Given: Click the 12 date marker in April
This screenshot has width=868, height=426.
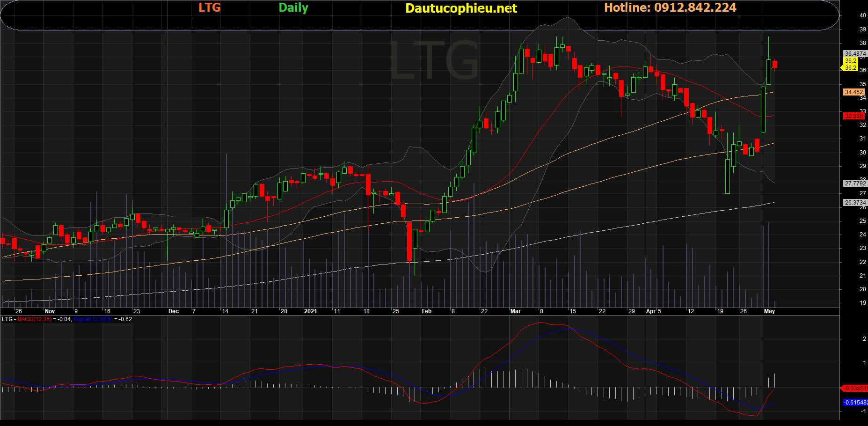Looking at the screenshot, I should [x=691, y=311].
